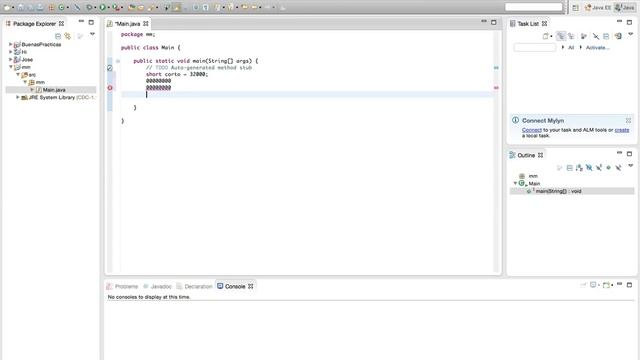The height and width of the screenshot is (360, 640).
Task: Toggle Hide Local Types in Outline
Action: coord(618,168)
